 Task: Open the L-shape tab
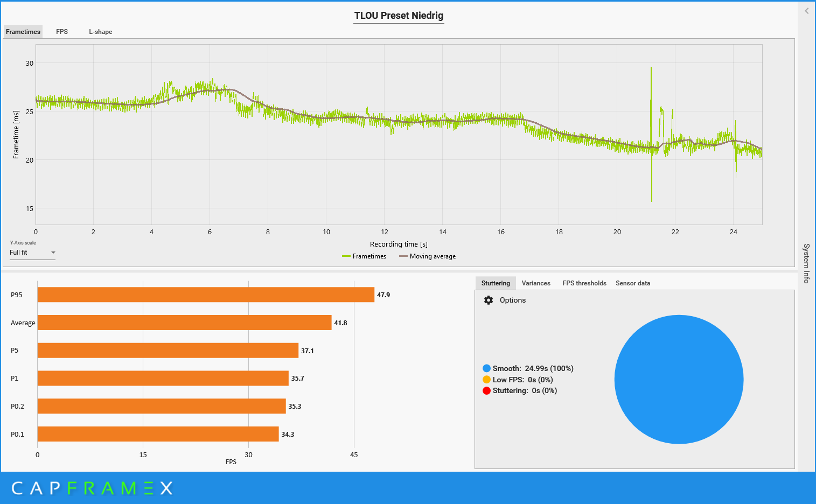[101, 32]
